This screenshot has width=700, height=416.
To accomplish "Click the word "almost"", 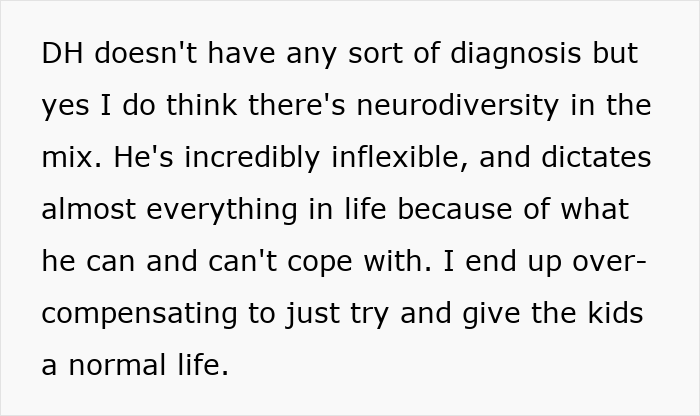I will pyautogui.click(x=92, y=210).
